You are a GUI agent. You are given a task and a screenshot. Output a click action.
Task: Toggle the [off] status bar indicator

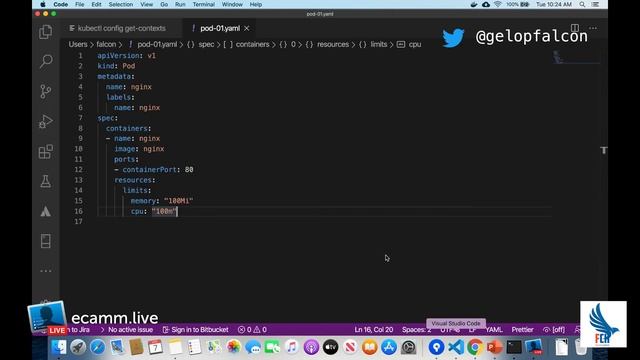554,329
